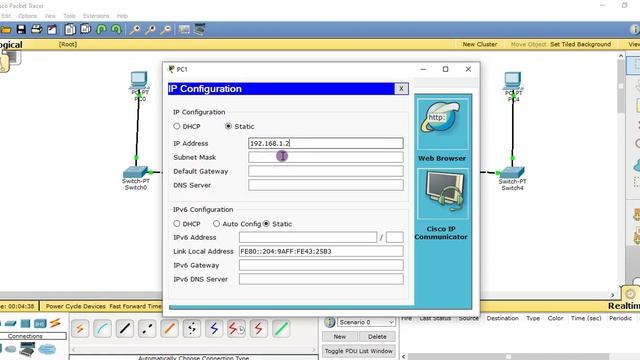Image resolution: width=640 pixels, height=360 pixels.
Task: Click the IPv6 prefix length field
Action: (x=395, y=237)
